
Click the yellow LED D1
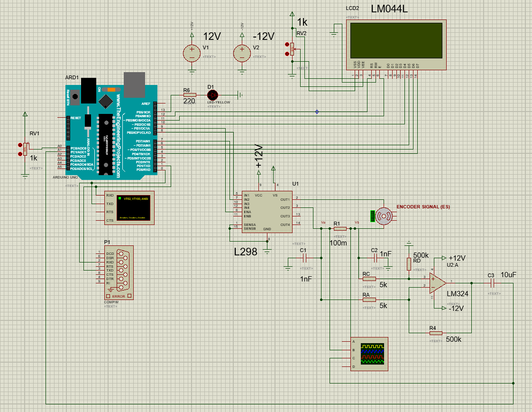(x=213, y=95)
